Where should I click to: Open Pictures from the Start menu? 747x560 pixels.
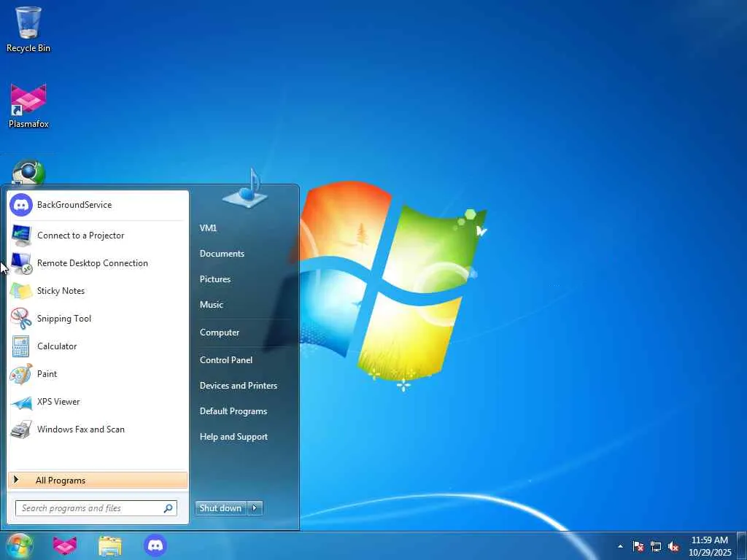click(x=215, y=279)
